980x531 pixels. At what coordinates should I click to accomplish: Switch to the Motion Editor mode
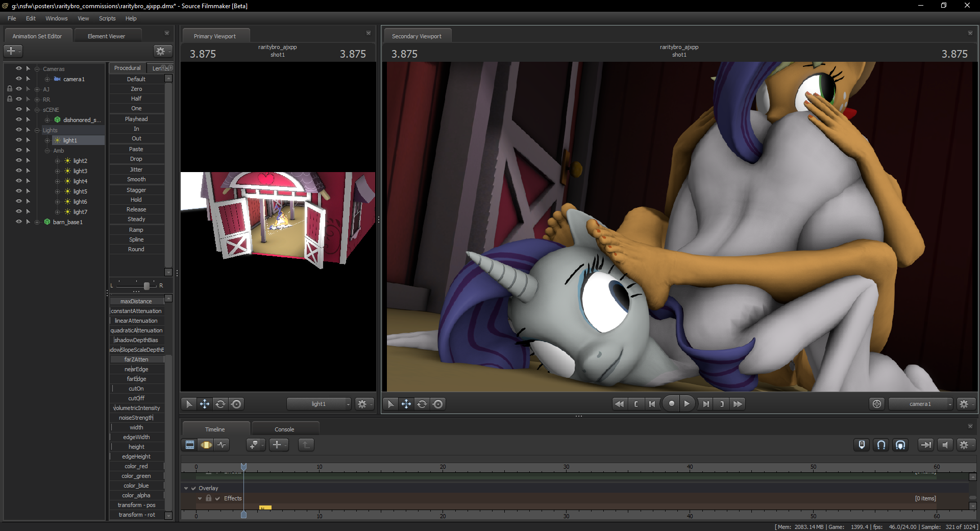(206, 445)
